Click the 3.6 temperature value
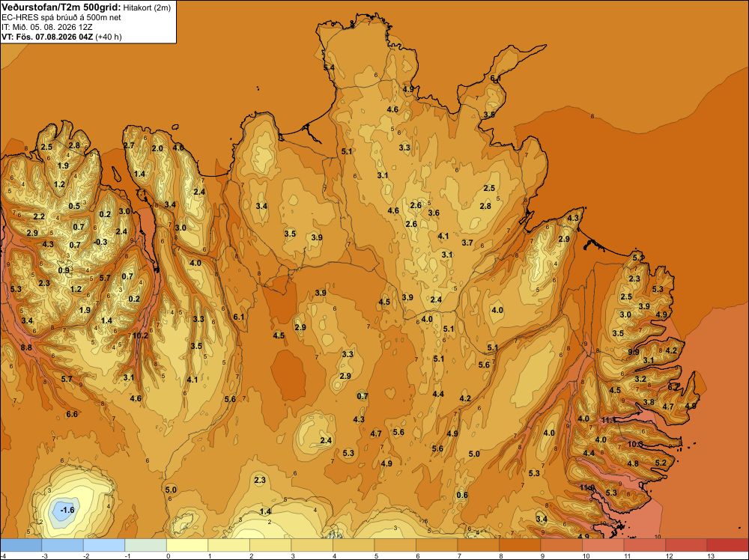Image resolution: width=749 pixels, height=560 pixels. click(434, 213)
